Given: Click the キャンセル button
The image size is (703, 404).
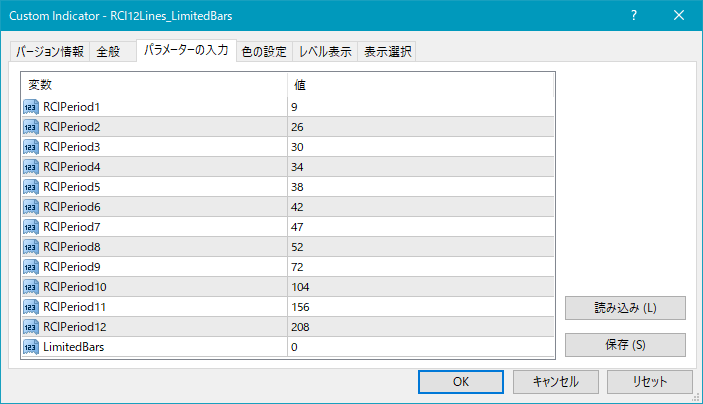Looking at the screenshot, I should click(x=554, y=381).
